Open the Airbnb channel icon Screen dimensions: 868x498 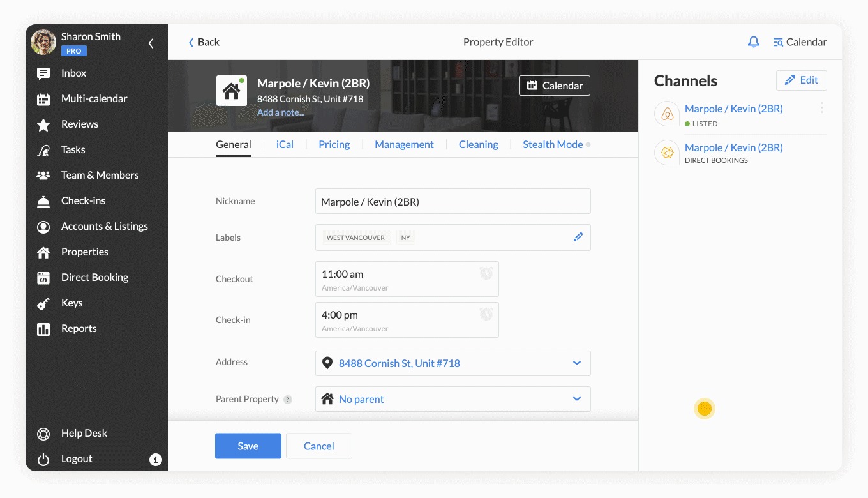(x=667, y=114)
